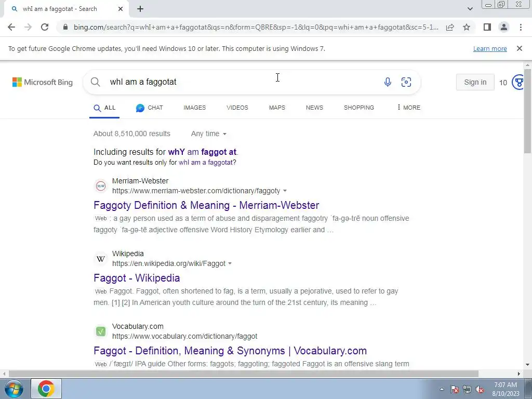Click the vocabulary.com URL text
The width and height of the screenshot is (532, 399).
(x=184, y=336)
